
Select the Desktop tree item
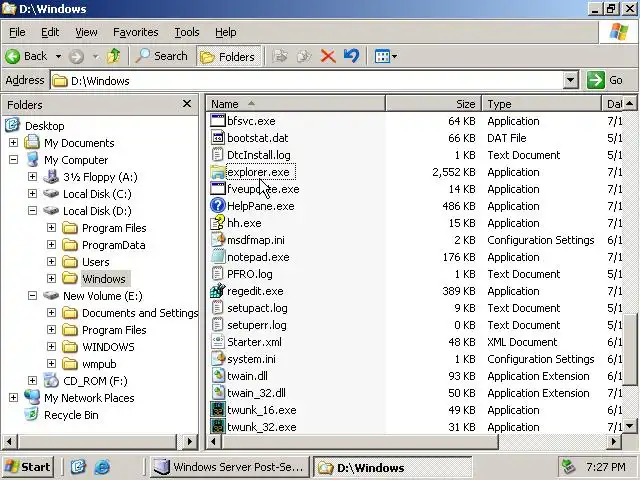44,126
